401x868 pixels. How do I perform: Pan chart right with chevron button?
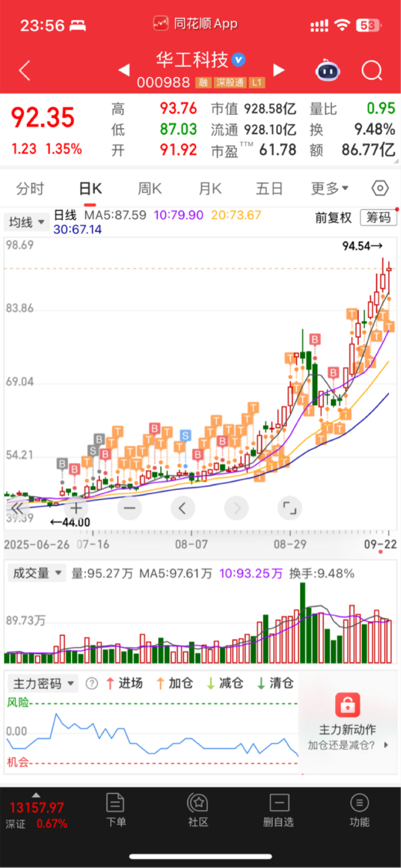tap(237, 508)
